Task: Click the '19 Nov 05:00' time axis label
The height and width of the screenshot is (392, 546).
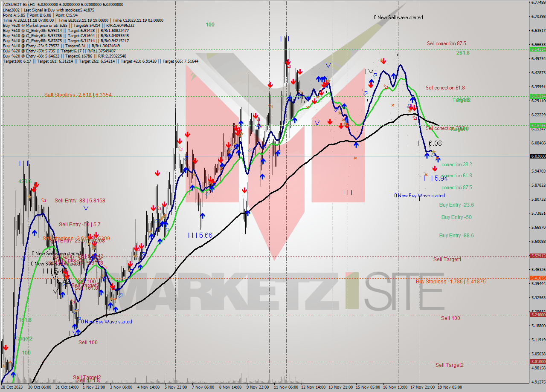Action: (450, 387)
